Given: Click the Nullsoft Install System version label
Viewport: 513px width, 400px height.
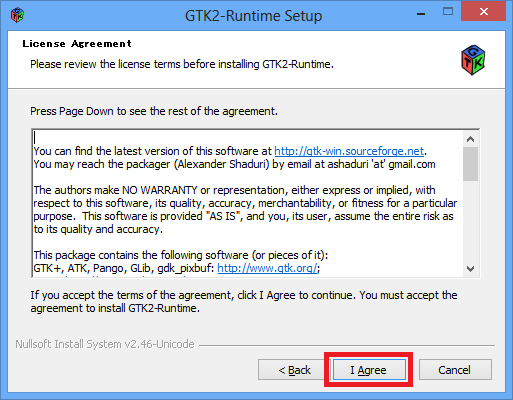Looking at the screenshot, I should pos(105,344).
